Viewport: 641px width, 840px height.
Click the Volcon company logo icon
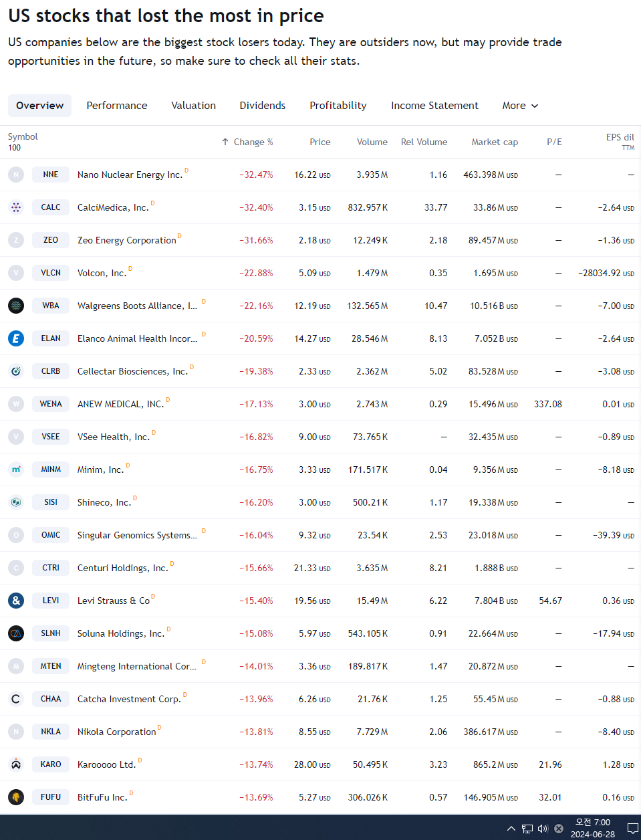coord(16,273)
